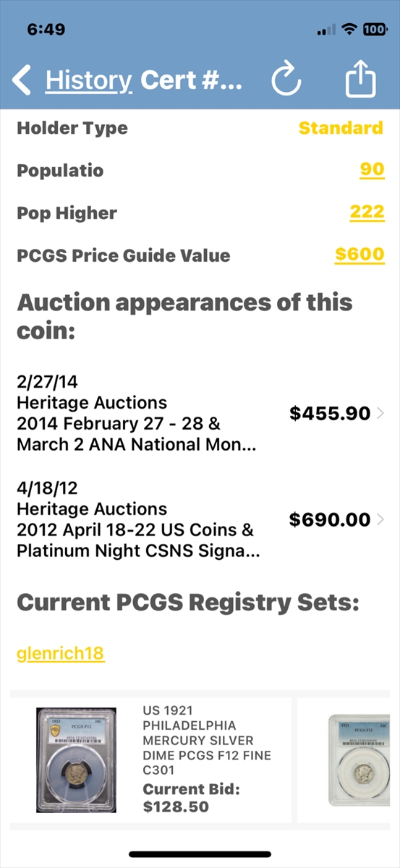
Task: Check the battery indicator in status bar
Action: (375, 30)
